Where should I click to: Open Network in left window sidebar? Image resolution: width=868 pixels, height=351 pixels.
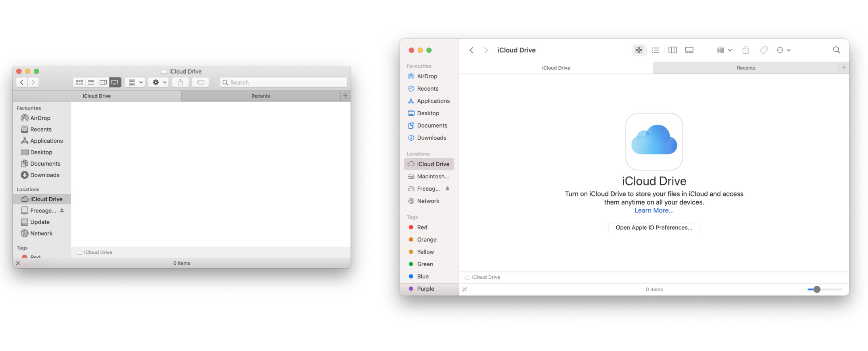tap(41, 234)
